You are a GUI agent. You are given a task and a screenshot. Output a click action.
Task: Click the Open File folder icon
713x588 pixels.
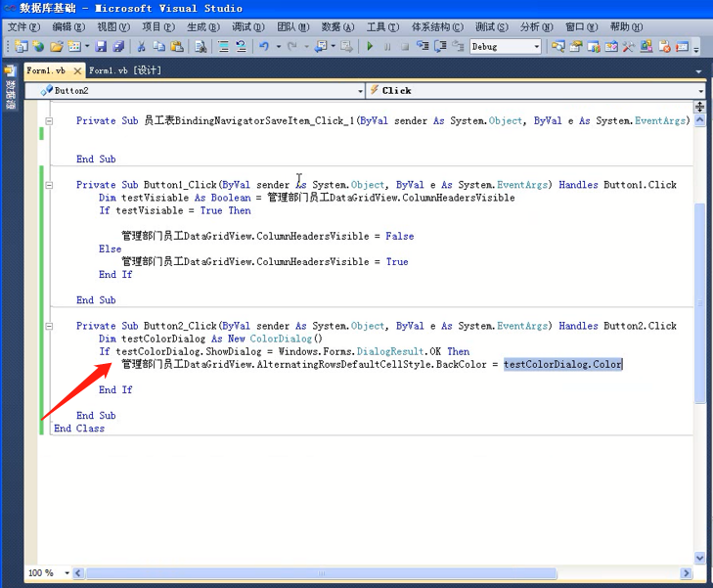click(x=57, y=46)
